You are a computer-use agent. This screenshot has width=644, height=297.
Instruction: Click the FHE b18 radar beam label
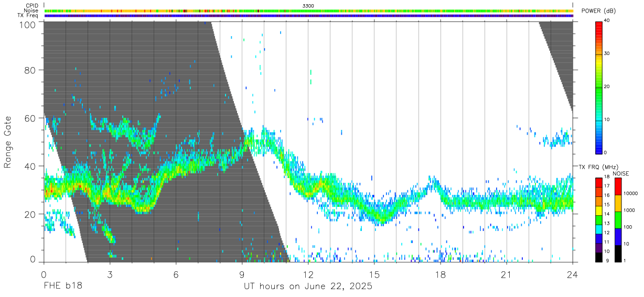pos(63,287)
